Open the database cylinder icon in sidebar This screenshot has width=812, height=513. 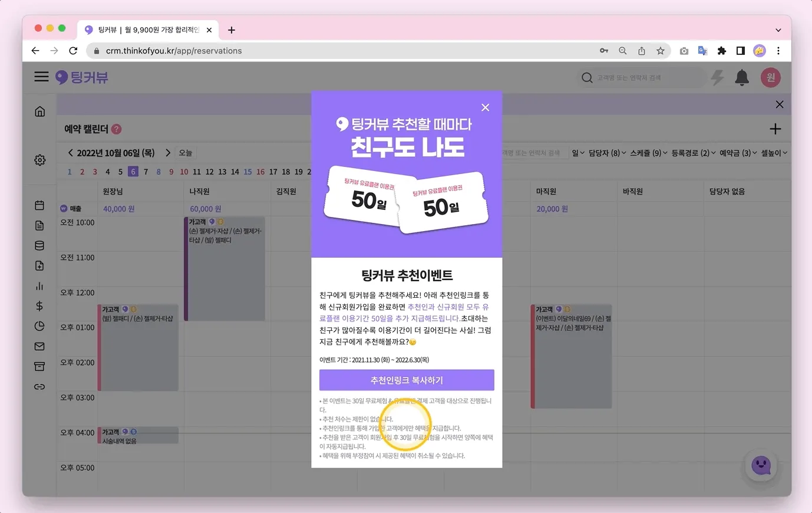[x=39, y=245]
